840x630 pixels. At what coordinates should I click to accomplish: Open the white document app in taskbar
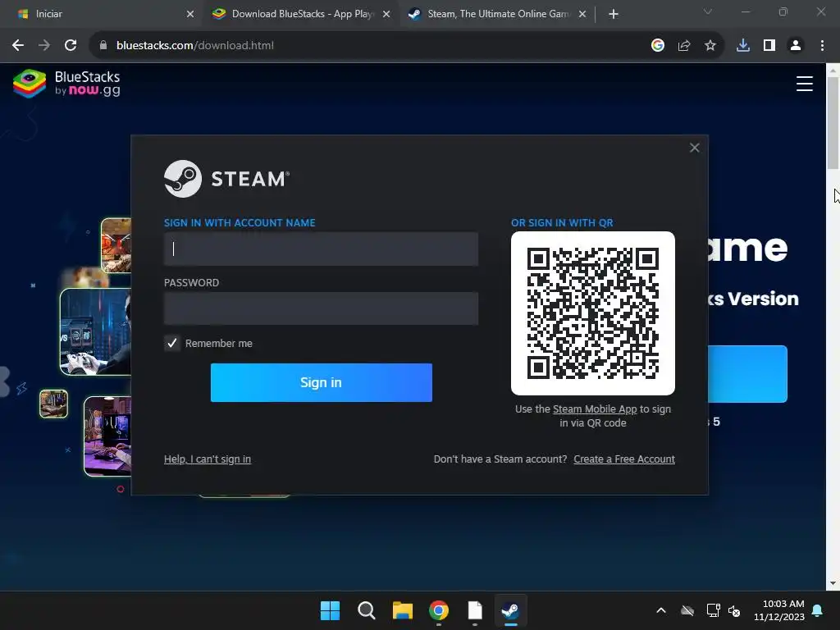pyautogui.click(x=475, y=610)
